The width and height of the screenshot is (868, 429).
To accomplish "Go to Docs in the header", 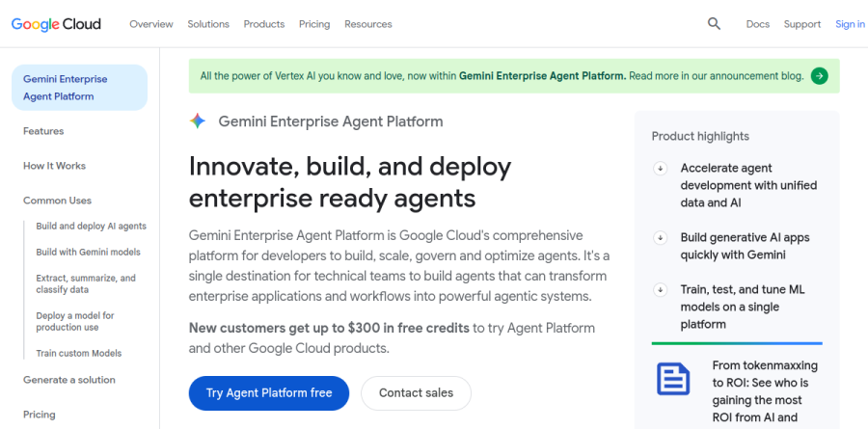I will pos(758,24).
